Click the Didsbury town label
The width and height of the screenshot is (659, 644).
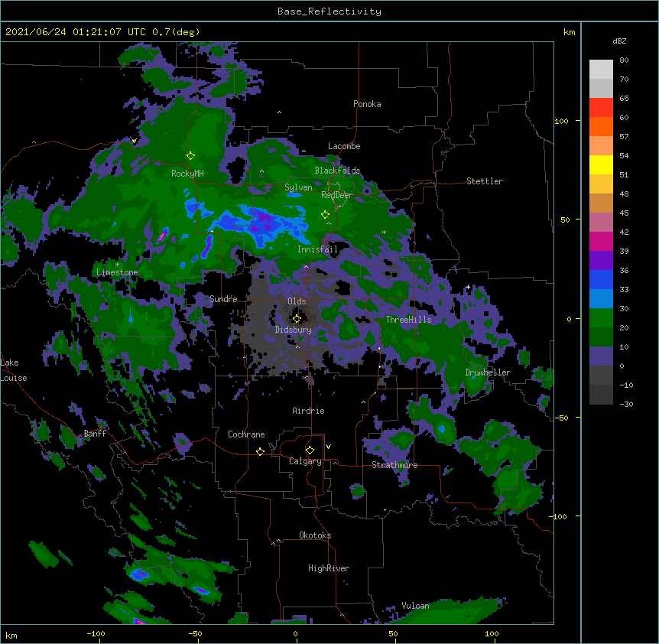pyautogui.click(x=293, y=330)
